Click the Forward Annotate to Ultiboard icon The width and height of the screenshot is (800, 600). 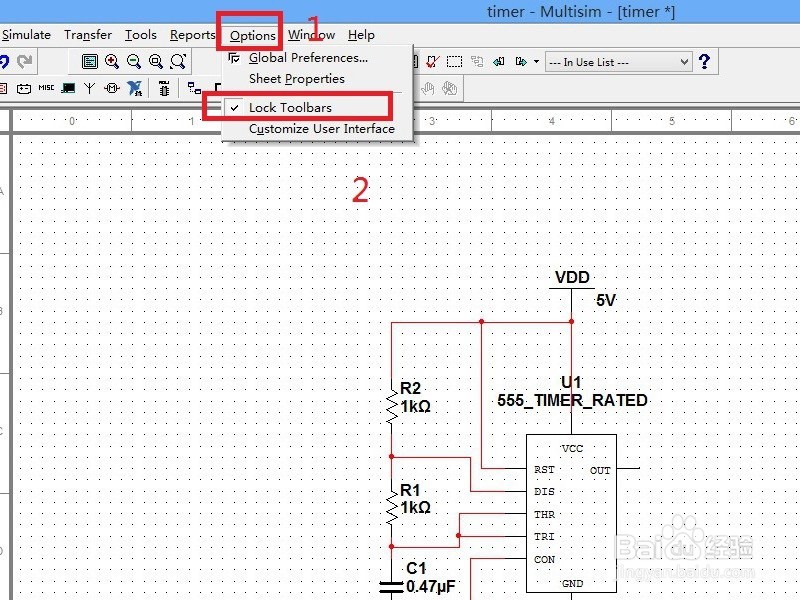(x=521, y=62)
